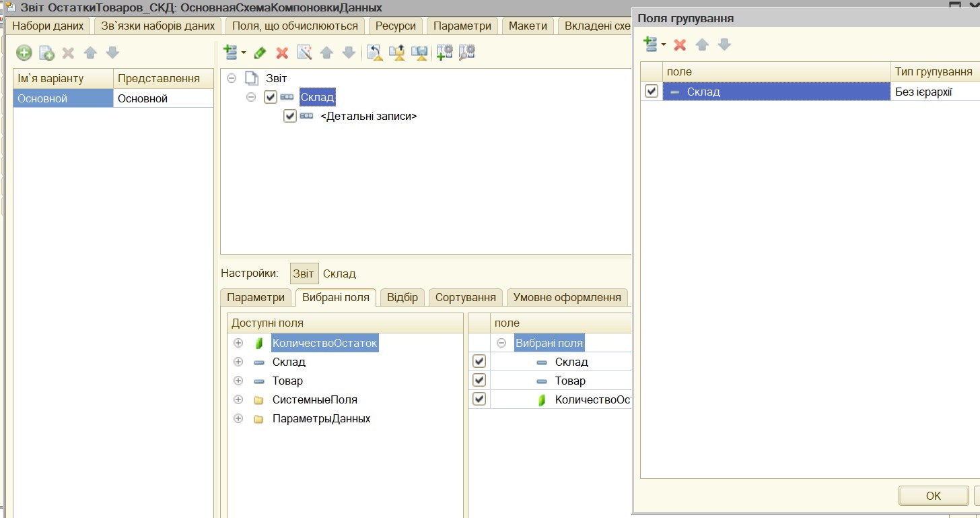Copy the current report variant
Screen dimensions: 980x518
(46, 53)
